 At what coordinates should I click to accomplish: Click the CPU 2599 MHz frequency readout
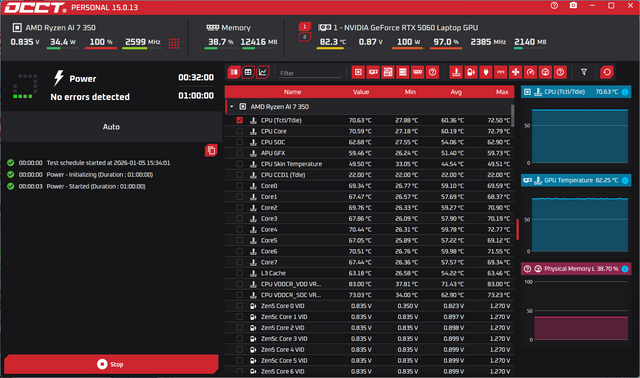coord(142,42)
